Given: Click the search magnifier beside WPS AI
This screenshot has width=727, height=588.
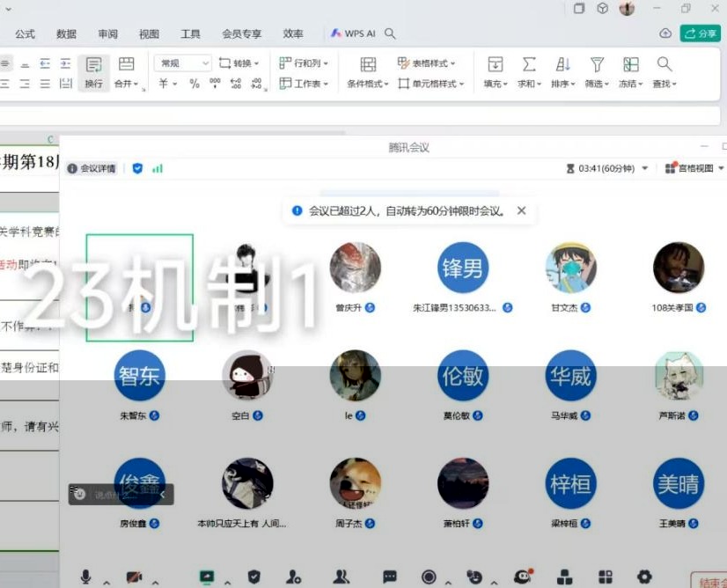Looking at the screenshot, I should pyautogui.click(x=390, y=33).
